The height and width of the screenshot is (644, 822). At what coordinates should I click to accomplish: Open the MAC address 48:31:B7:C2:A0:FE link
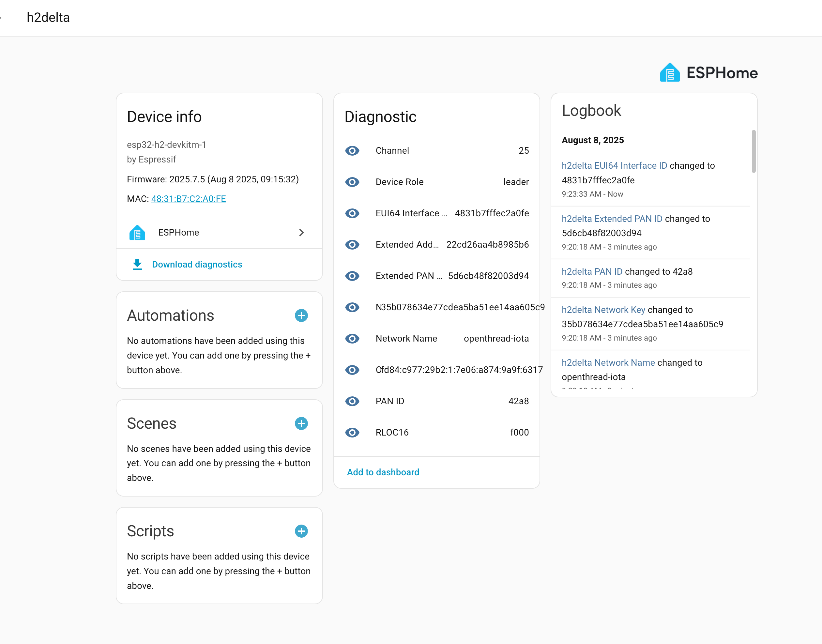point(188,199)
